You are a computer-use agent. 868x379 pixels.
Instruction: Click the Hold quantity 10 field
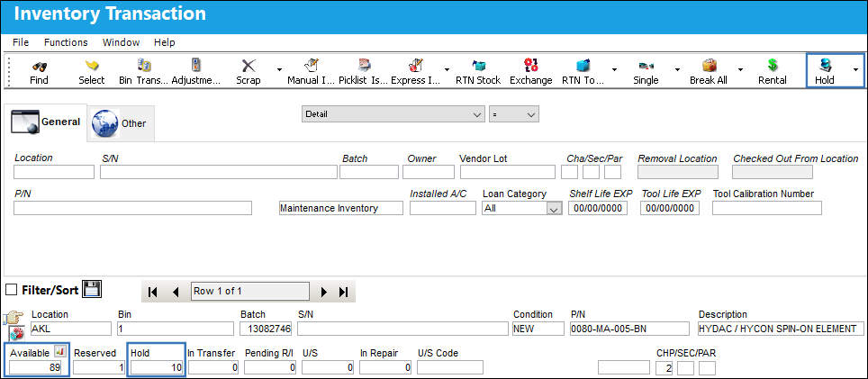158,366
